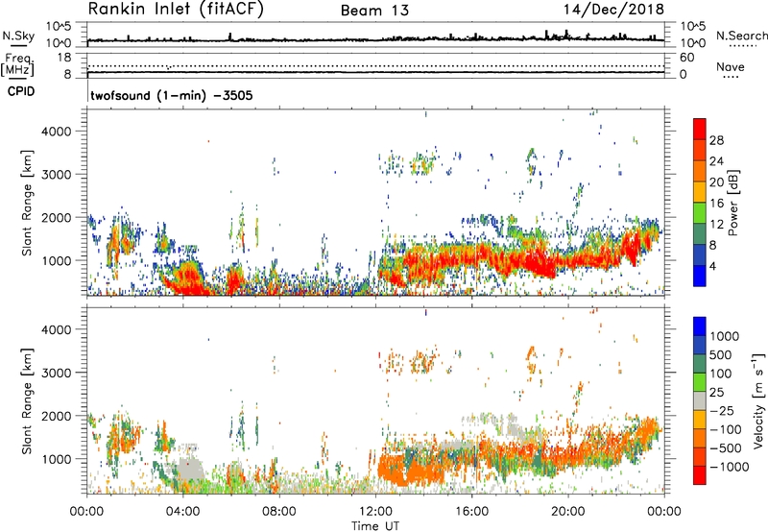Click the date '14/Dec/2018'
The width and height of the screenshot is (768, 532).
pyautogui.click(x=613, y=9)
